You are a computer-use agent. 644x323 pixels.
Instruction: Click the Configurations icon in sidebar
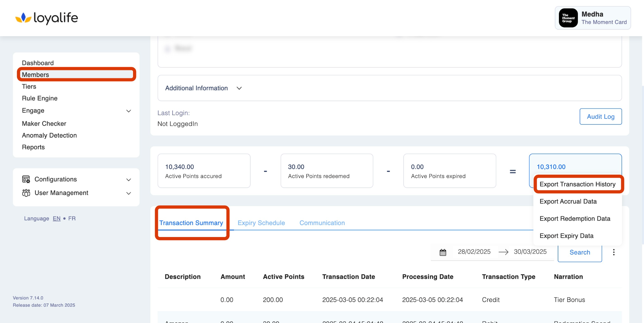click(x=26, y=179)
